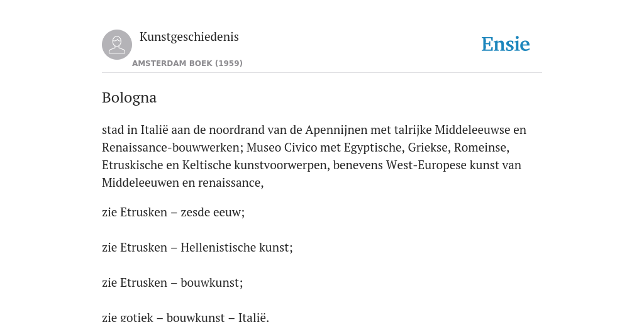Screen dimensions: 644x322
Task: Click the word 'Romeinse' in the paragraph
Action: pyautogui.click(x=480, y=147)
